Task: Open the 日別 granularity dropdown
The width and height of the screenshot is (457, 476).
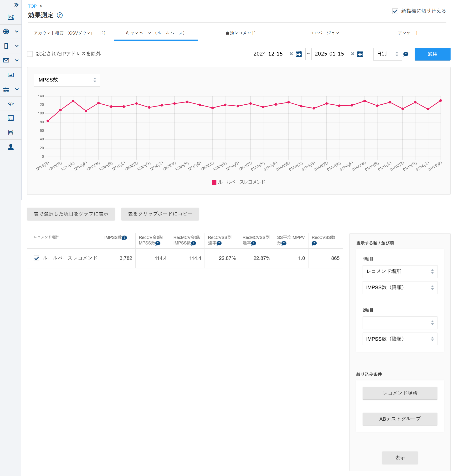Action: pyautogui.click(x=387, y=54)
